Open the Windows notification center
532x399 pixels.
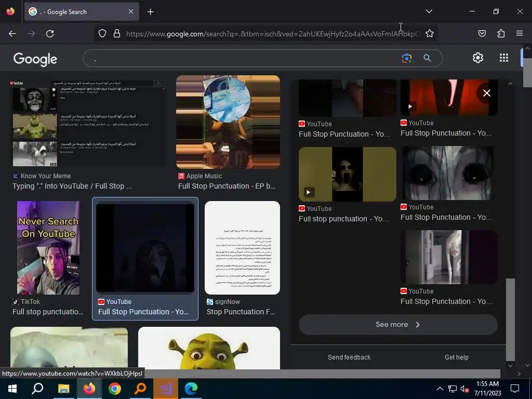pos(515,389)
